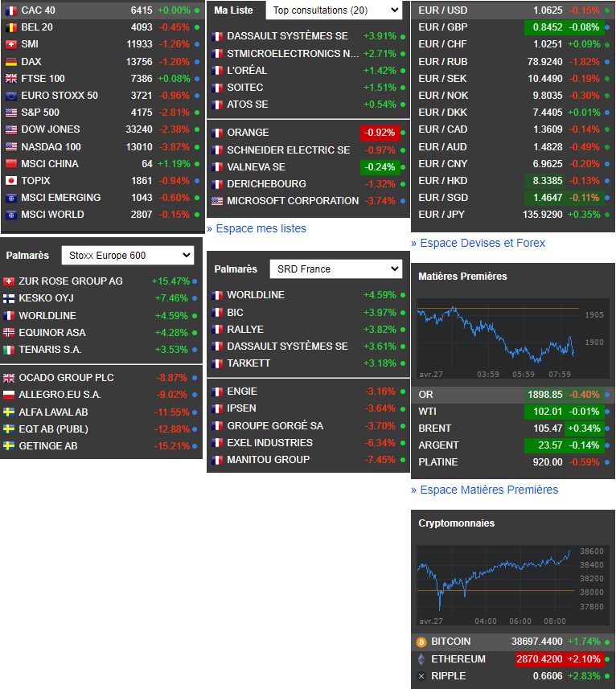
Task: Click the Finnish flag beside KESKO OYJ
Action: [9, 299]
